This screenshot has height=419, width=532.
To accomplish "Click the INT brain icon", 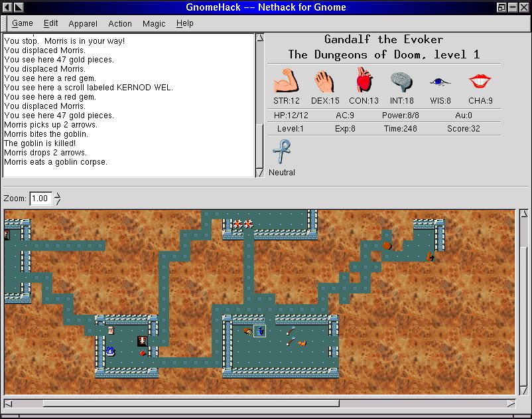I will pyautogui.click(x=401, y=81).
